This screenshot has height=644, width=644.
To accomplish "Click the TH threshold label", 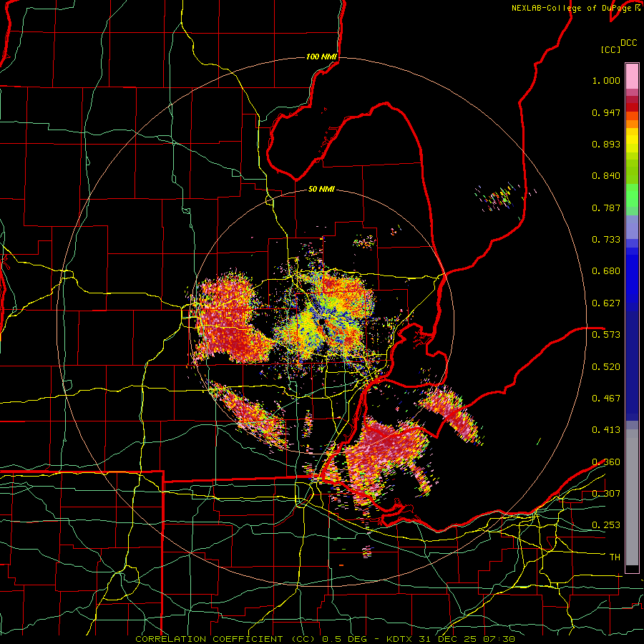I will point(615,557).
